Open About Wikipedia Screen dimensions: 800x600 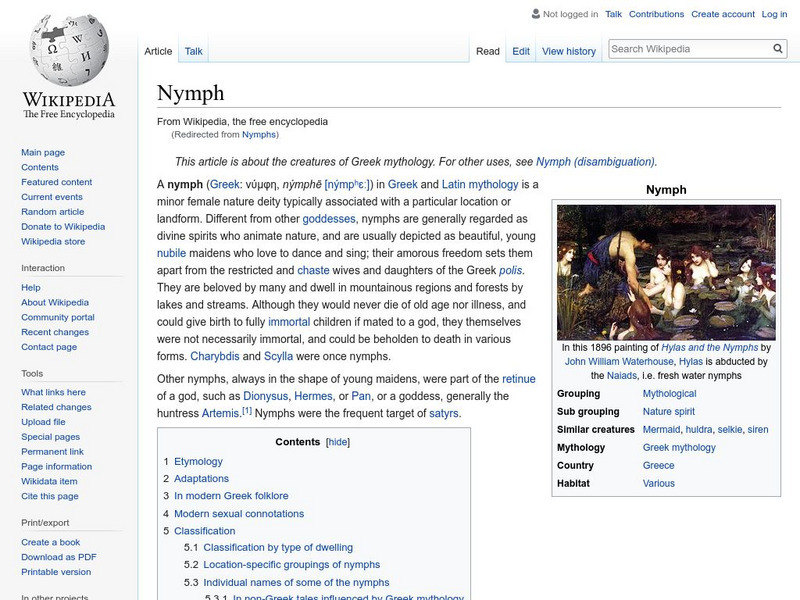click(55, 302)
